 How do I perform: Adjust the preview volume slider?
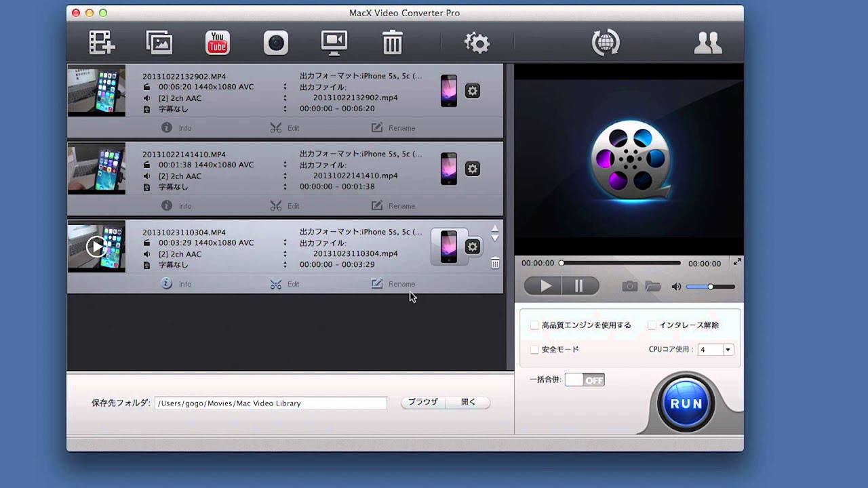point(711,287)
